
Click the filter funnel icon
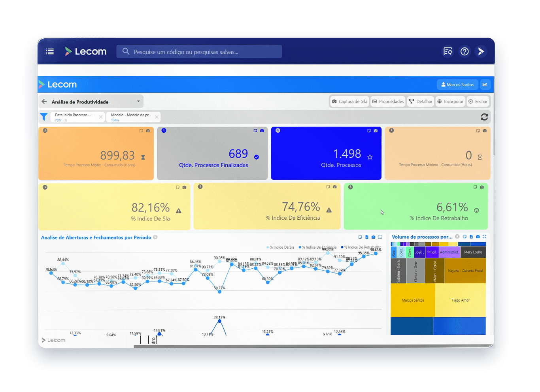tap(44, 117)
